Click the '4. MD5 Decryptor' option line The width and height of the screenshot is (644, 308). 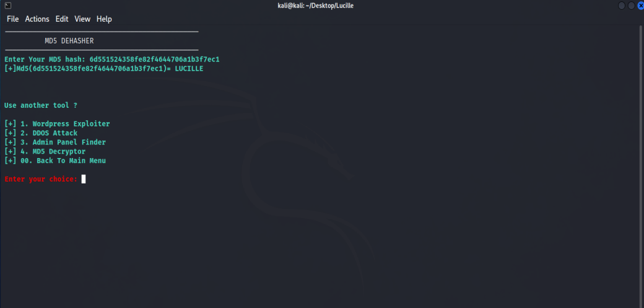click(45, 151)
